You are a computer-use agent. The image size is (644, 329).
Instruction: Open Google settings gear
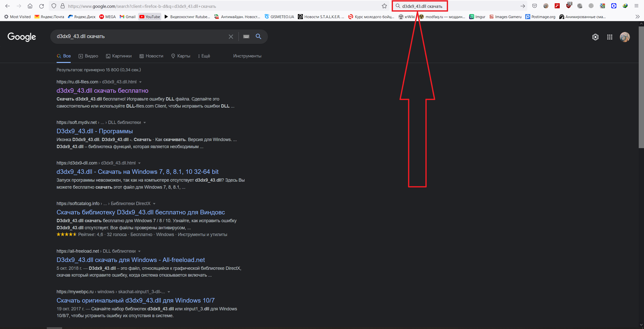tap(595, 37)
